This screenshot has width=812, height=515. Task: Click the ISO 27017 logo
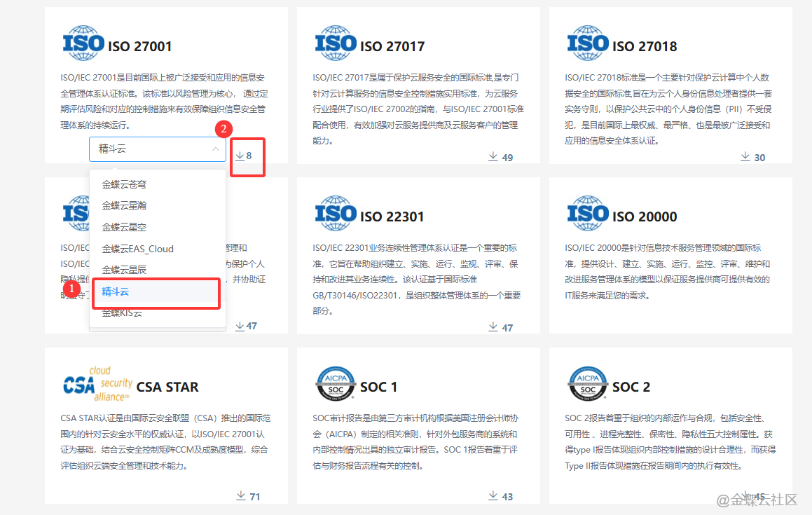pyautogui.click(x=336, y=43)
